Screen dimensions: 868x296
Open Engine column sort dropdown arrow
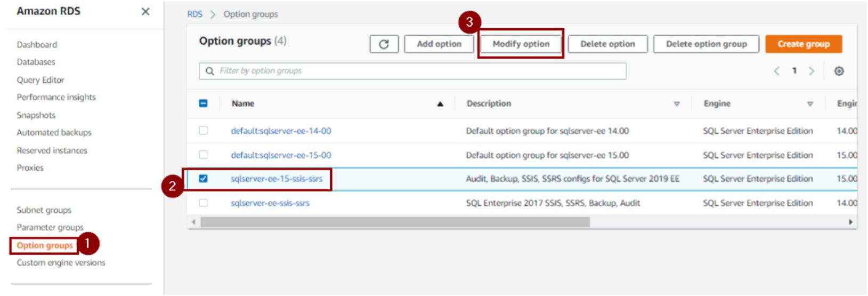pyautogui.click(x=810, y=104)
